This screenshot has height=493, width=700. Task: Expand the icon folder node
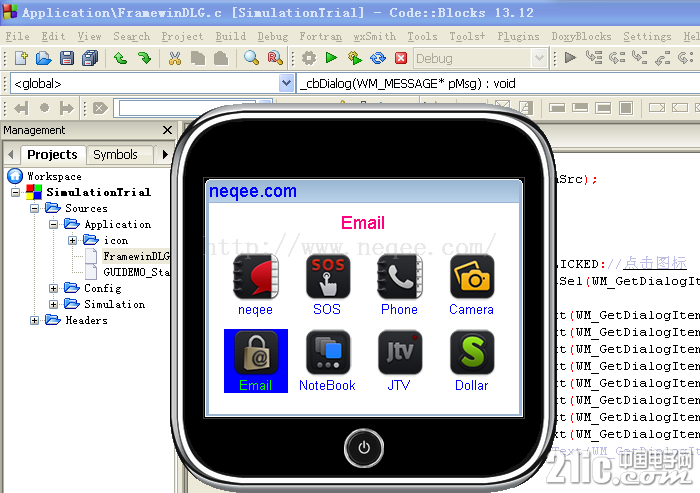72,240
